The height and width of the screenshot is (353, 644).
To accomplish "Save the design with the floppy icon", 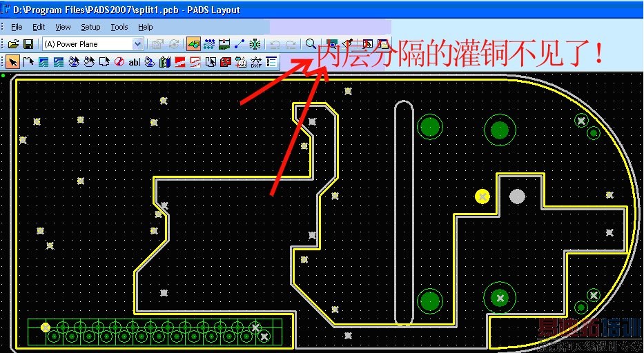I will tap(28, 44).
